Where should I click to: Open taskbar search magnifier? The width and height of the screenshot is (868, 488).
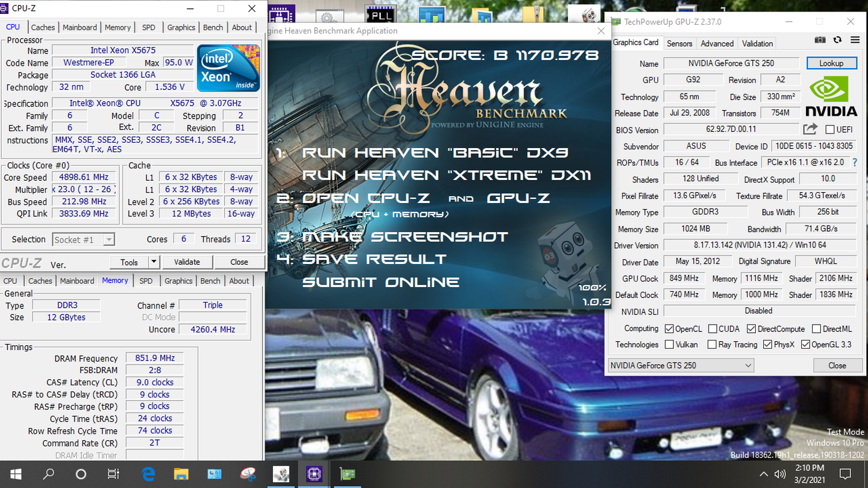pyautogui.click(x=48, y=474)
